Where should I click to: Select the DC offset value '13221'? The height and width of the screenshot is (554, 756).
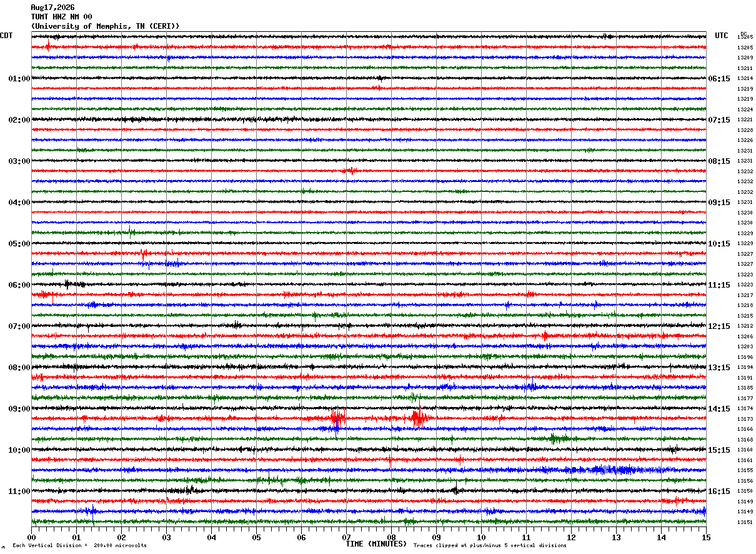[x=745, y=120]
